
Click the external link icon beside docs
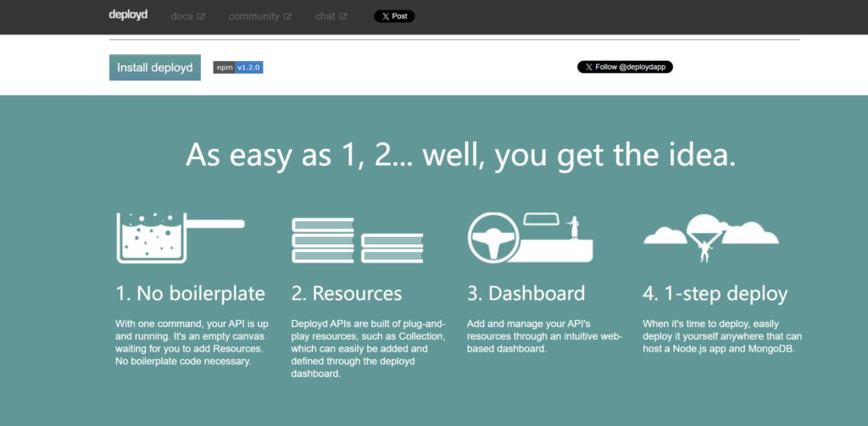click(x=201, y=16)
